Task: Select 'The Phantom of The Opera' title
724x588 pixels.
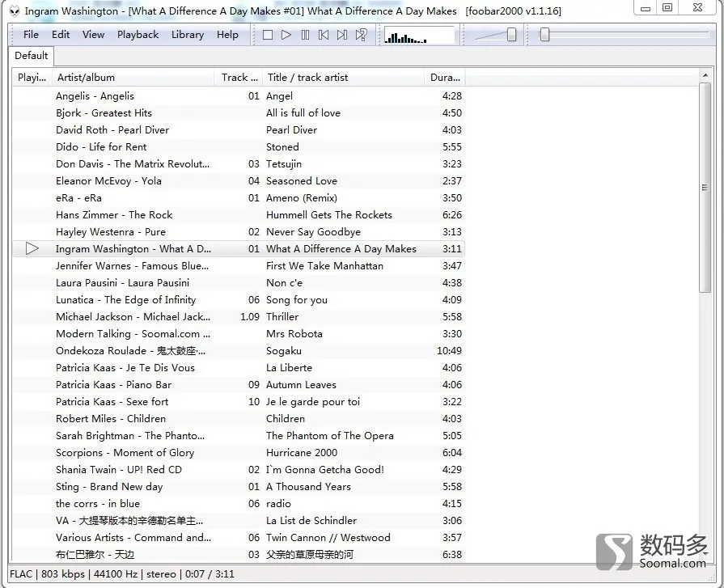Action: pyautogui.click(x=330, y=436)
